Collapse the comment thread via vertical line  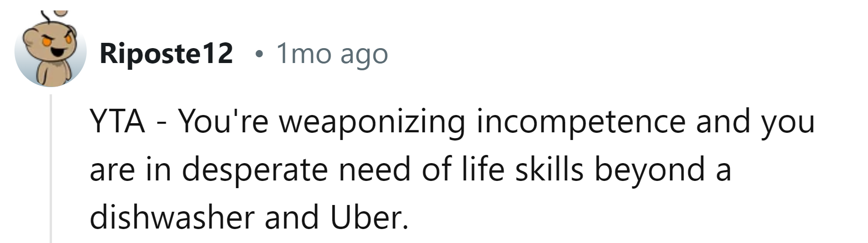(51, 168)
